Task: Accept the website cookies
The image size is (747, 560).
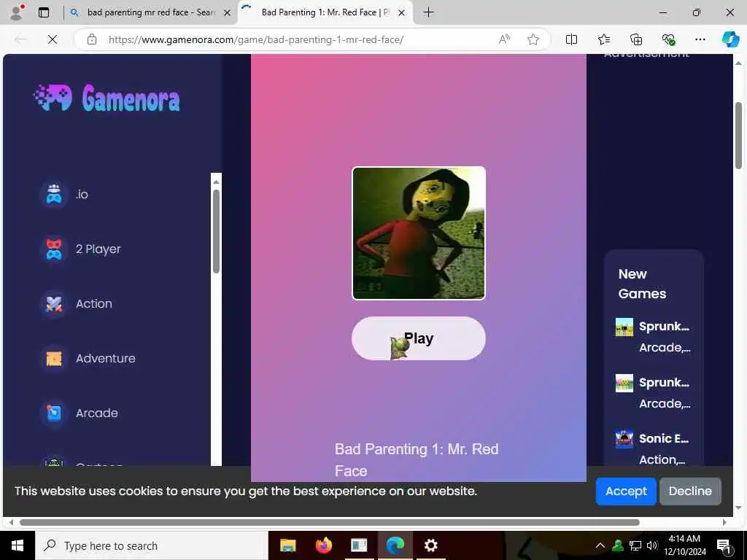Action: point(626,491)
